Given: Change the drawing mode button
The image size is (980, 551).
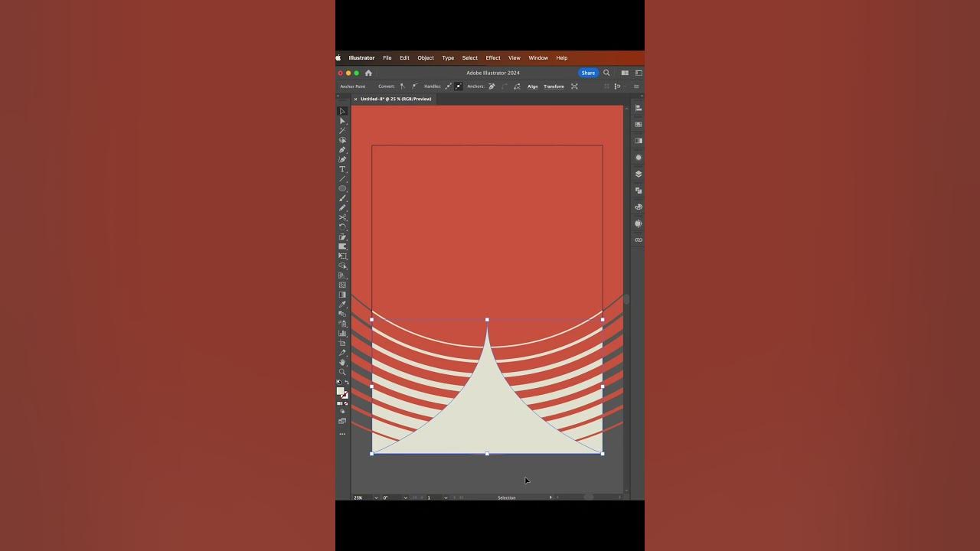Looking at the screenshot, I should (x=342, y=411).
